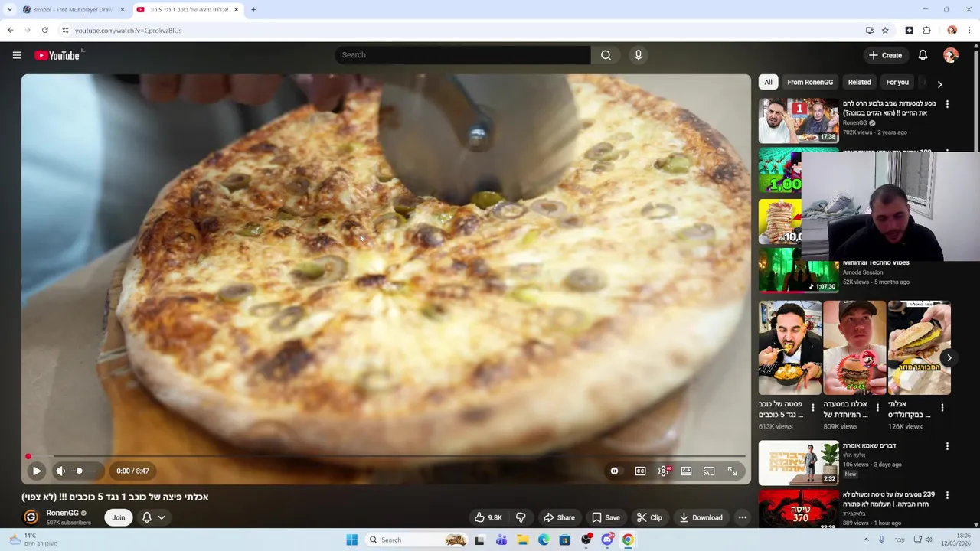Image resolution: width=980 pixels, height=551 pixels.
Task: Open the Create button
Action: (x=886, y=55)
